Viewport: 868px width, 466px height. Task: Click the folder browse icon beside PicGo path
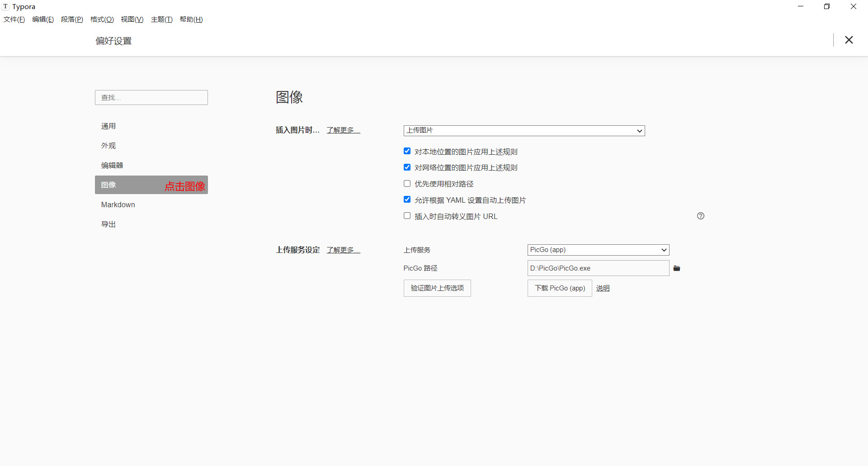pos(677,268)
